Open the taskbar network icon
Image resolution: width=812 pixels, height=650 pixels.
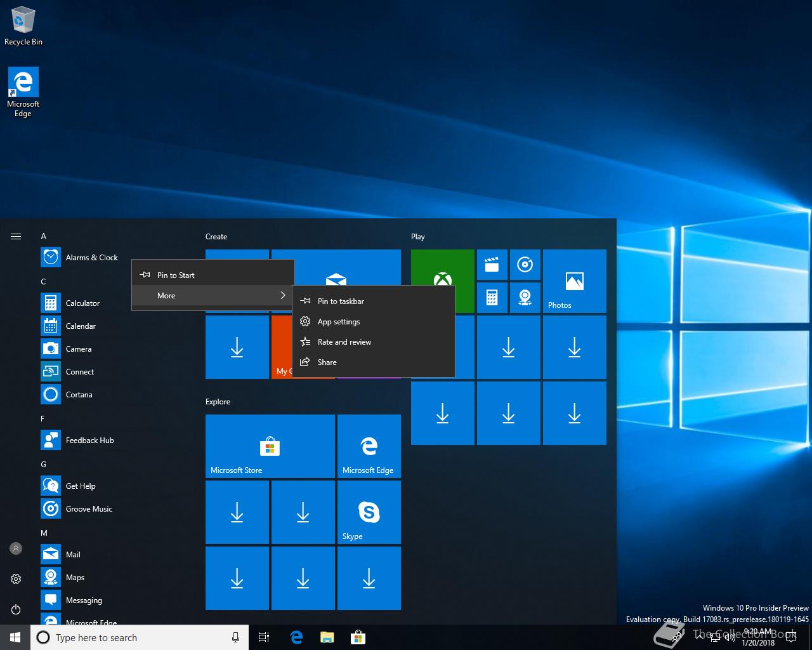click(714, 637)
